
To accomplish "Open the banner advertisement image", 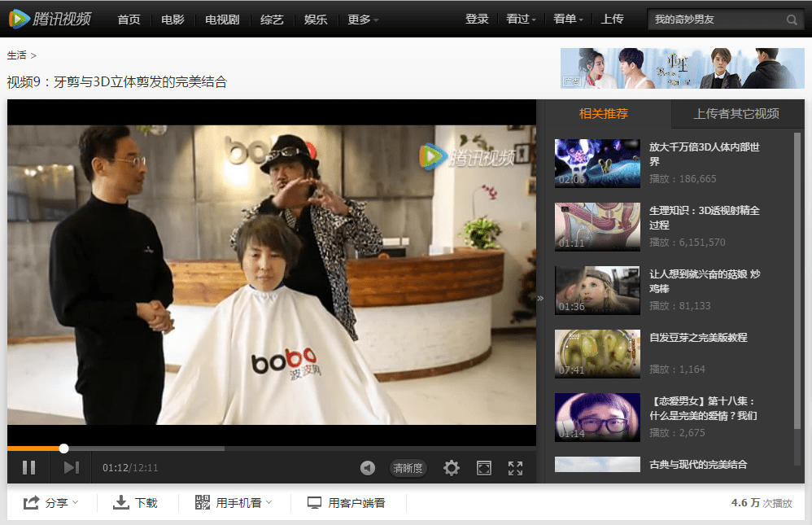I will click(x=682, y=68).
